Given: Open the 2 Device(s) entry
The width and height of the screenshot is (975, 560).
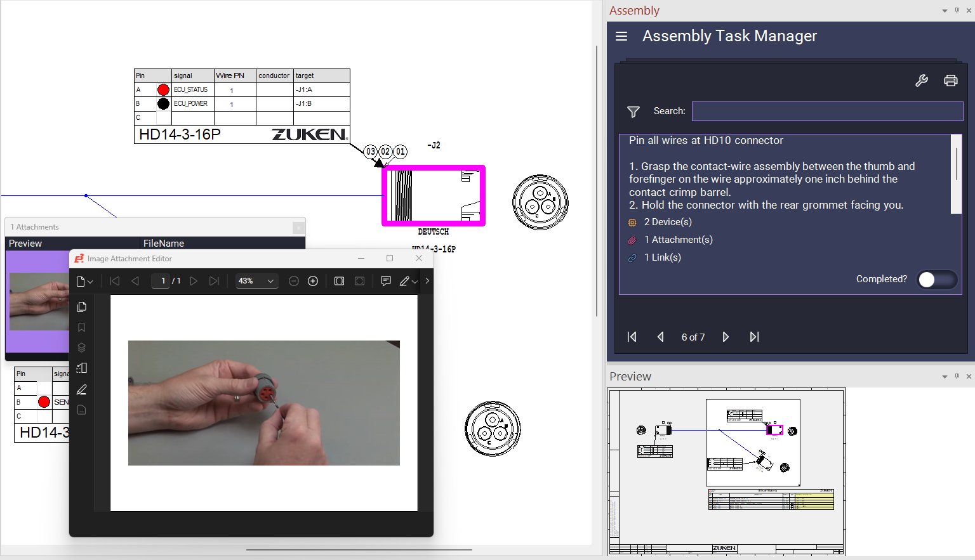Looking at the screenshot, I should click(668, 222).
